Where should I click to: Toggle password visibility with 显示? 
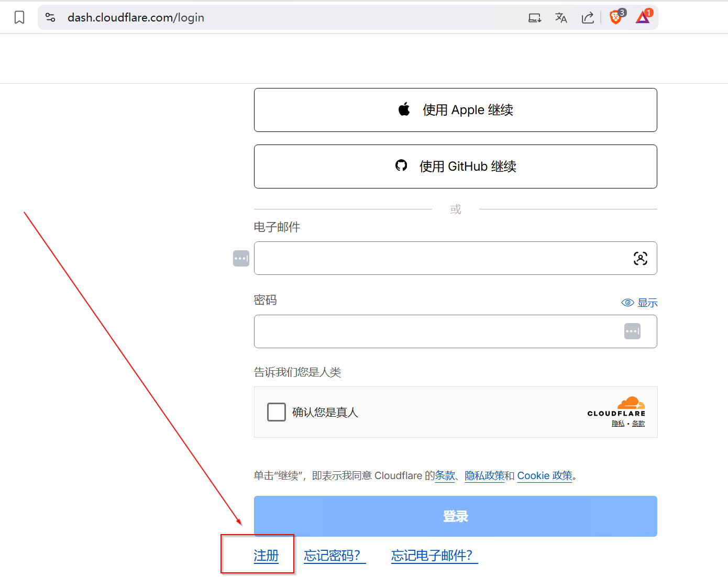639,303
